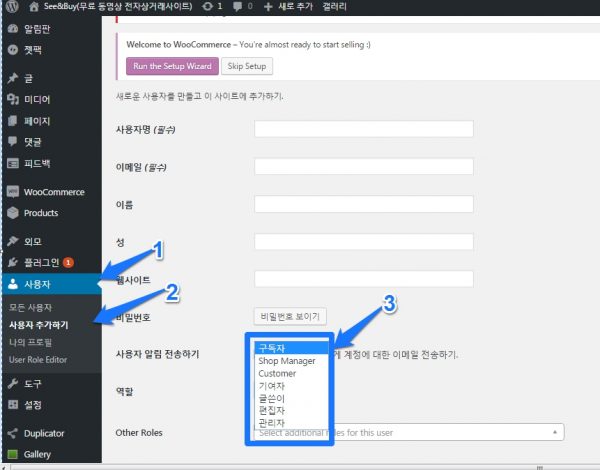Click the 댓글 comment icon in sidebar
Viewport: 600px width, 470px height.
[13, 142]
